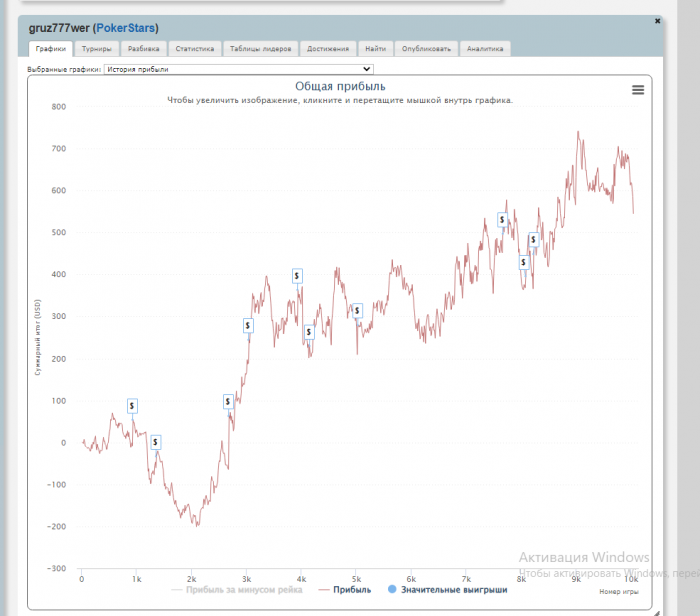Click the $ marker above 500 near 7.7k

pyautogui.click(x=502, y=220)
